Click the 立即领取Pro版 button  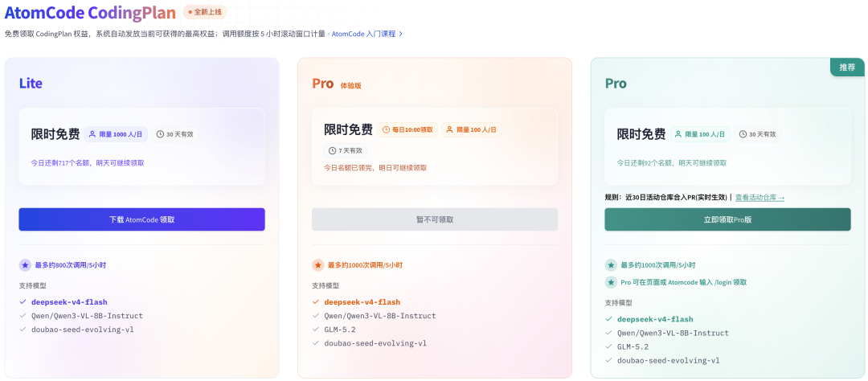727,219
